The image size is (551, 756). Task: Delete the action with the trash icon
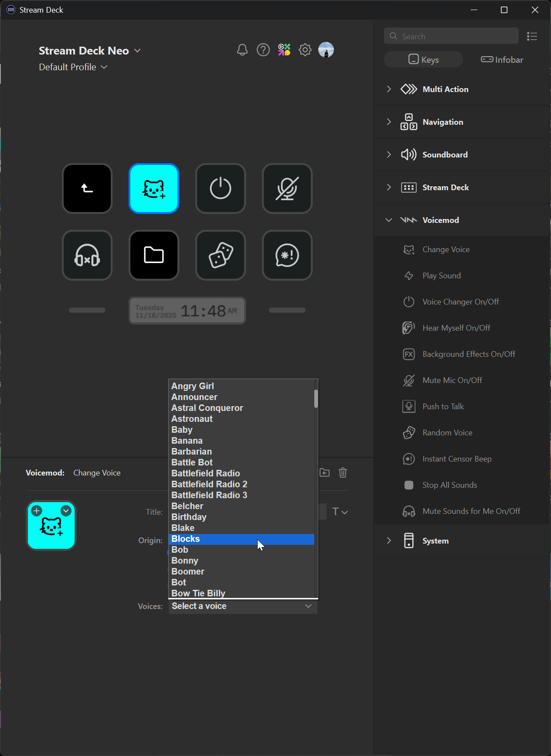click(343, 473)
